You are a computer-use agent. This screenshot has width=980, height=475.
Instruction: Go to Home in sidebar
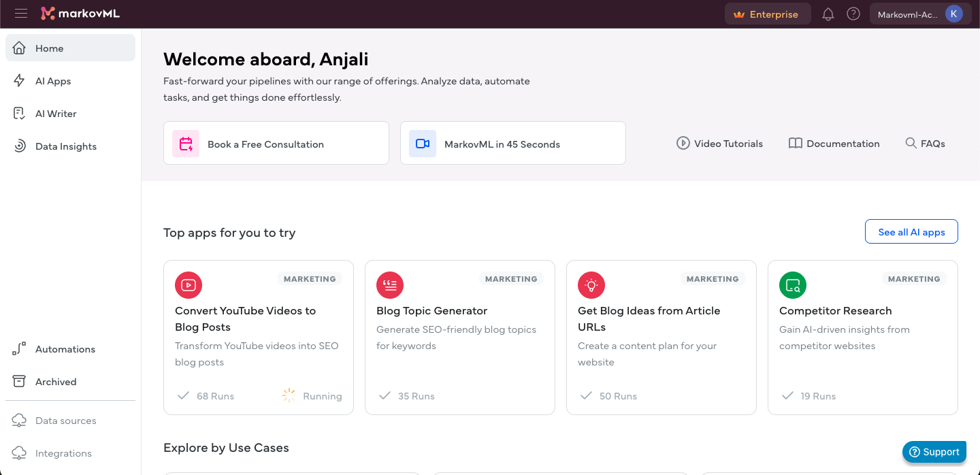click(x=71, y=48)
